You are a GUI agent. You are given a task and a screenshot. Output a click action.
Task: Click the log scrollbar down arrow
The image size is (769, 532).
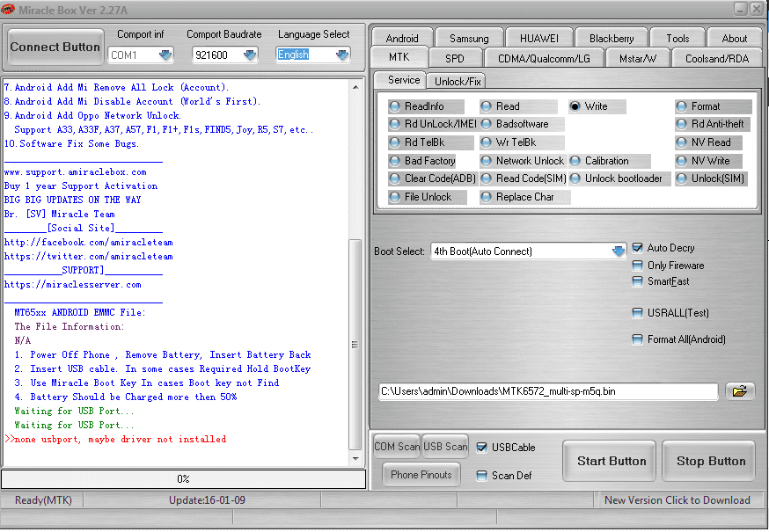(356, 459)
